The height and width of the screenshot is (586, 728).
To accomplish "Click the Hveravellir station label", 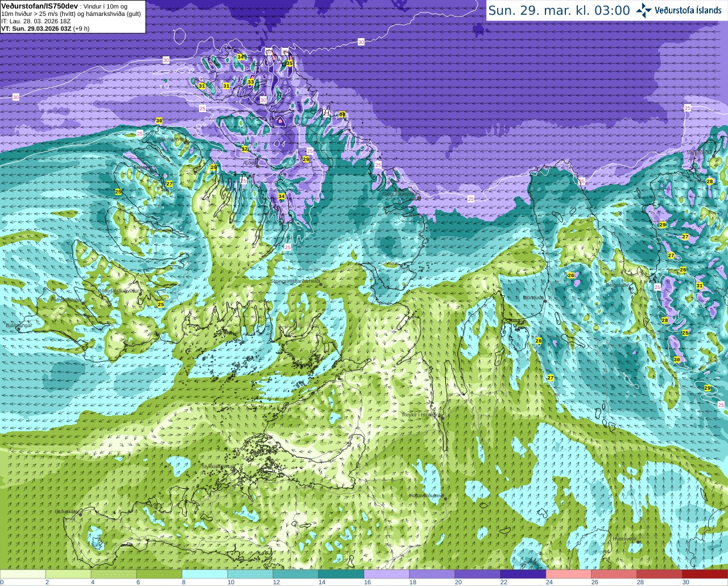I will [624, 538].
